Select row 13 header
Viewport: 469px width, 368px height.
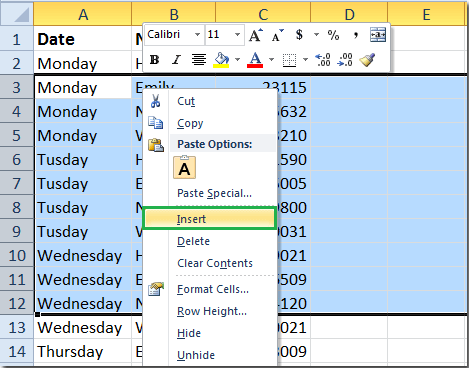(x=17, y=327)
